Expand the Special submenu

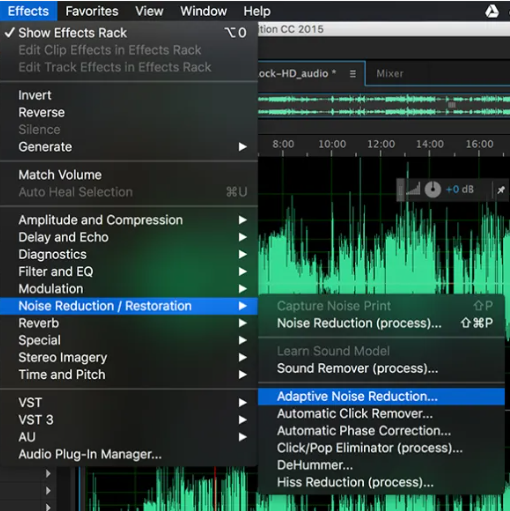click(x=129, y=340)
